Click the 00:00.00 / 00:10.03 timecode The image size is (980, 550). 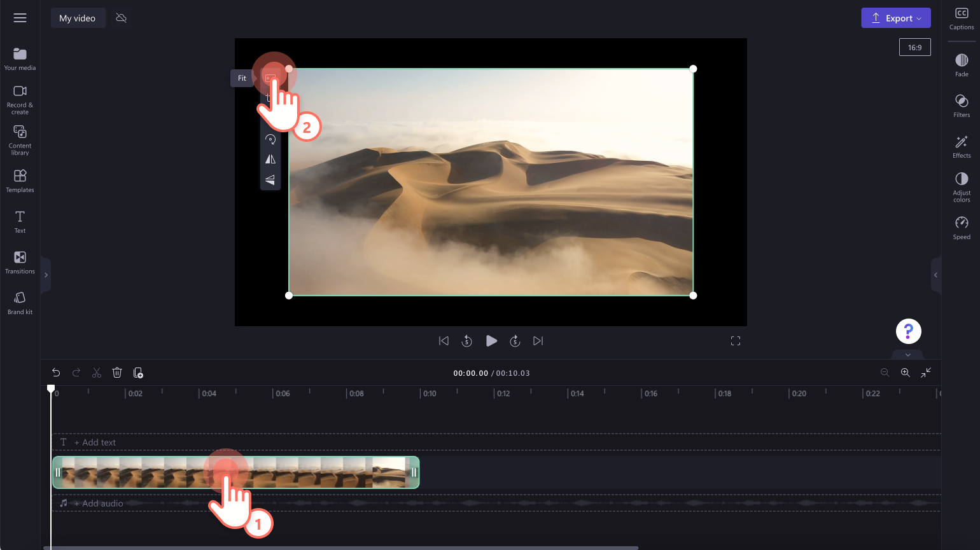491,373
